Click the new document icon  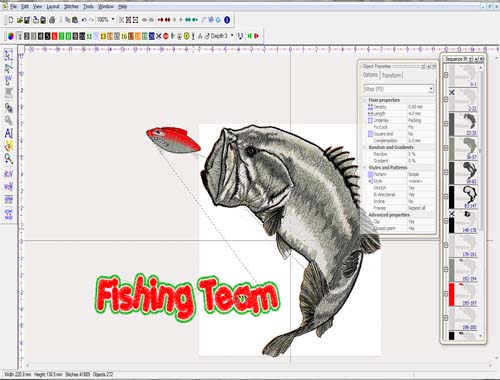(x=11, y=20)
